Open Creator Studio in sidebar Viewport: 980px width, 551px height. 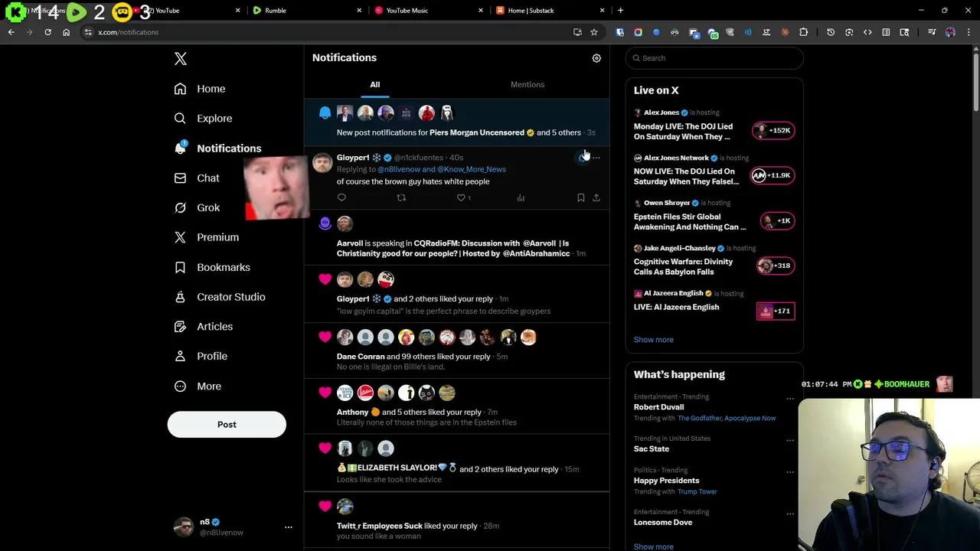click(220, 297)
